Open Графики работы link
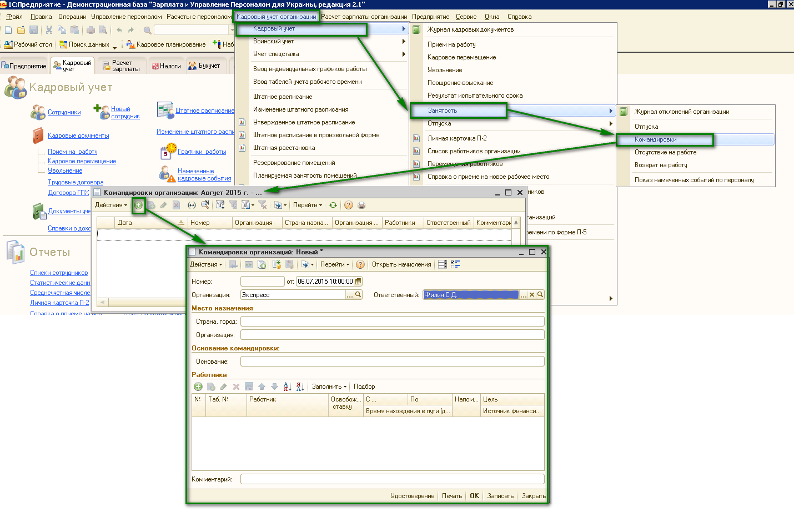The image size is (794, 532). [x=202, y=152]
